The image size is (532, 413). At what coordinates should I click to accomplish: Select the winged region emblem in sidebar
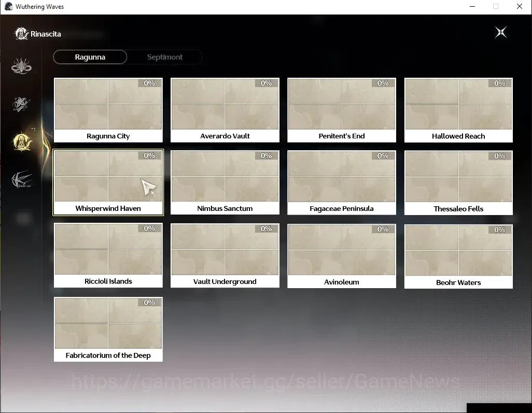pos(21,179)
